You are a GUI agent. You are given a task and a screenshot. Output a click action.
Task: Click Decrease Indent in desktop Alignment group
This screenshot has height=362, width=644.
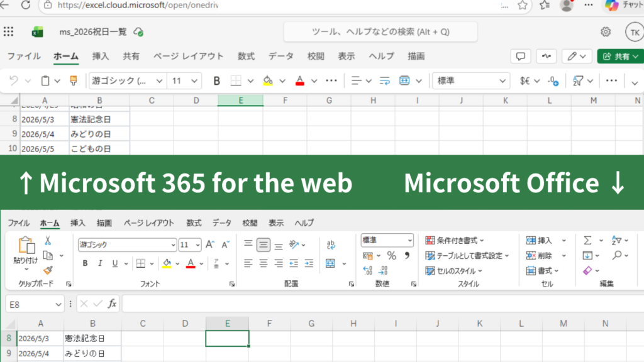[x=294, y=263]
